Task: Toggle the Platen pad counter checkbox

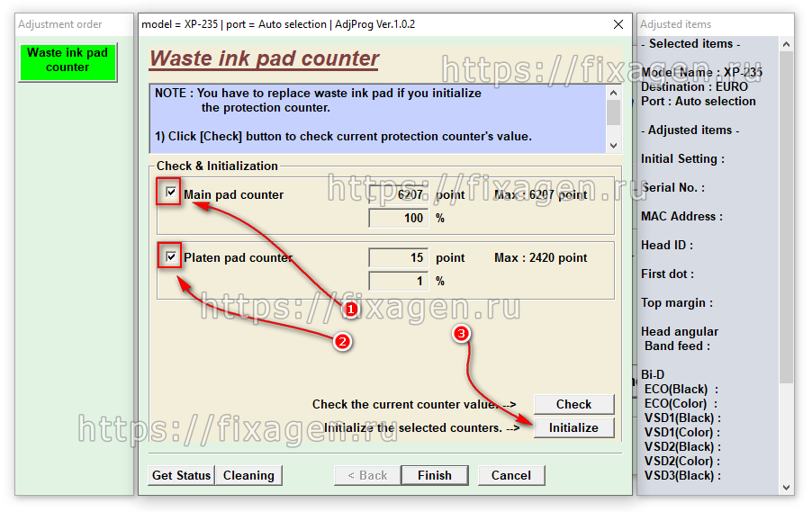Action: 171,256
